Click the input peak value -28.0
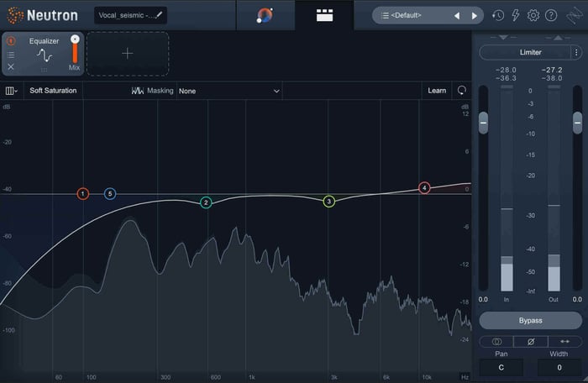Viewport: 588px width, 383px height. pyautogui.click(x=506, y=71)
